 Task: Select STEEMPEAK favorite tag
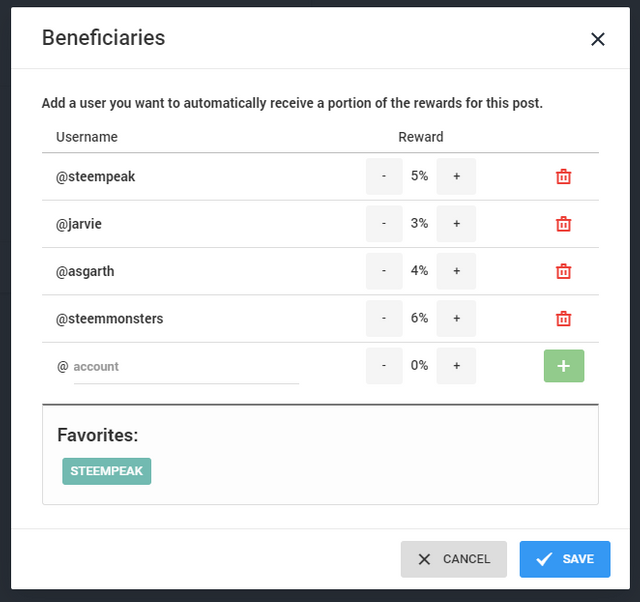(x=107, y=471)
